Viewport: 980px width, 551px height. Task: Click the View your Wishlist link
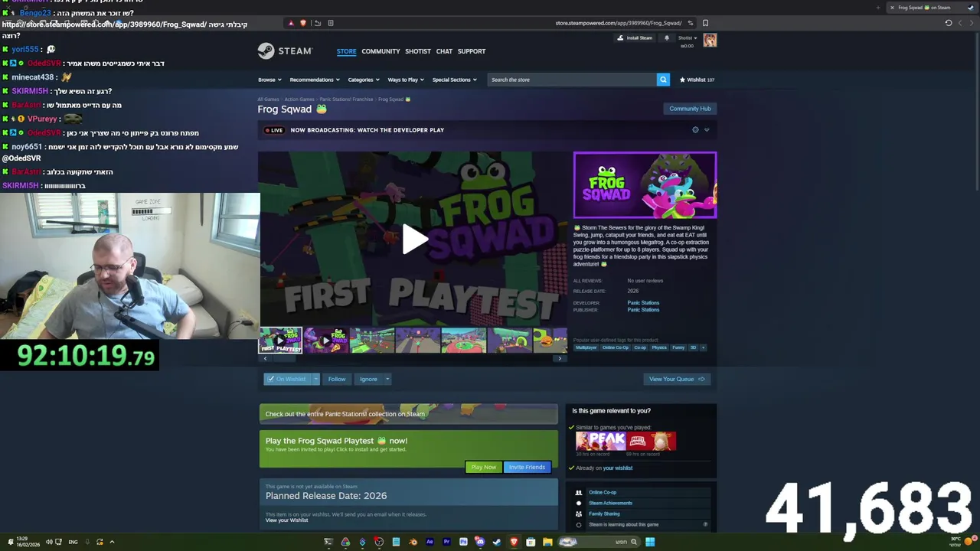(x=286, y=520)
